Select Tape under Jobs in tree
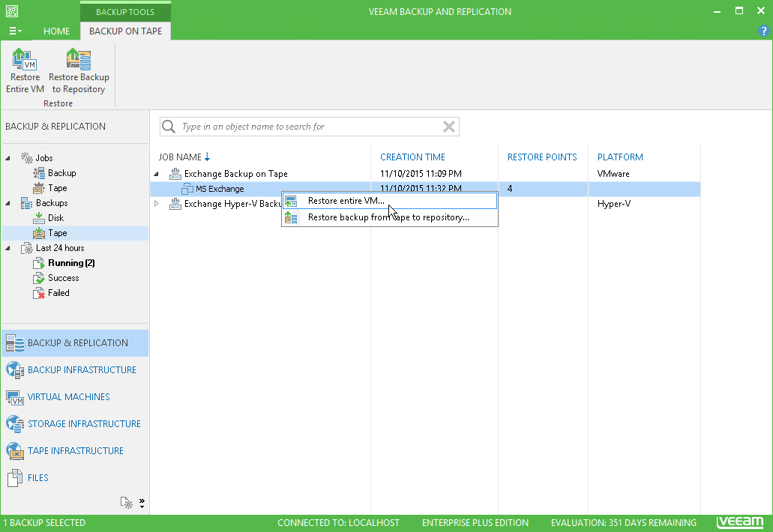773x532 pixels. [x=57, y=187]
